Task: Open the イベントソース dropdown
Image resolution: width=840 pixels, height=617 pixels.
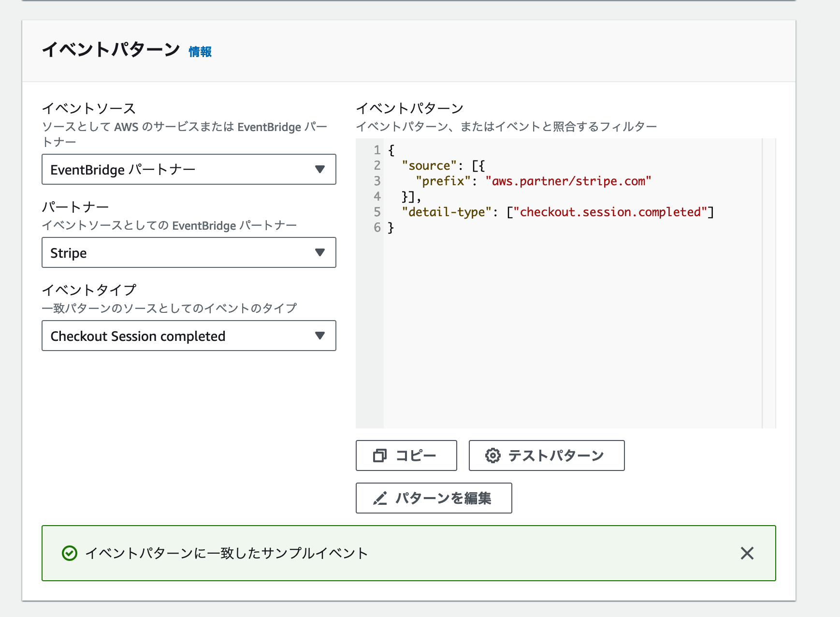Action: click(x=188, y=169)
